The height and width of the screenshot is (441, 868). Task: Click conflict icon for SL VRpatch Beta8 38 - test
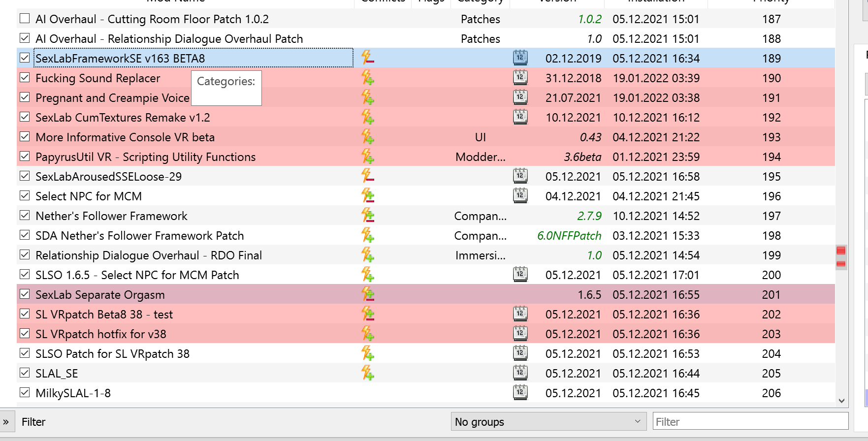[x=367, y=314]
